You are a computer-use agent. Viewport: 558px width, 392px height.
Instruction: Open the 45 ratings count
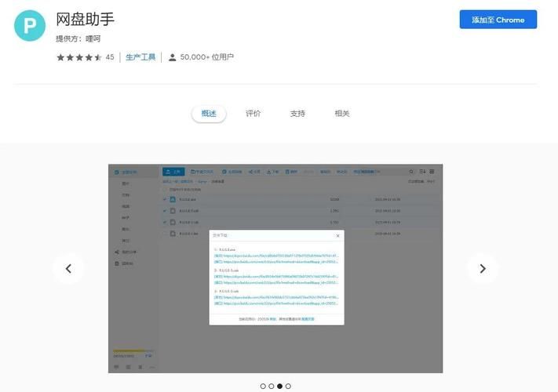point(110,57)
